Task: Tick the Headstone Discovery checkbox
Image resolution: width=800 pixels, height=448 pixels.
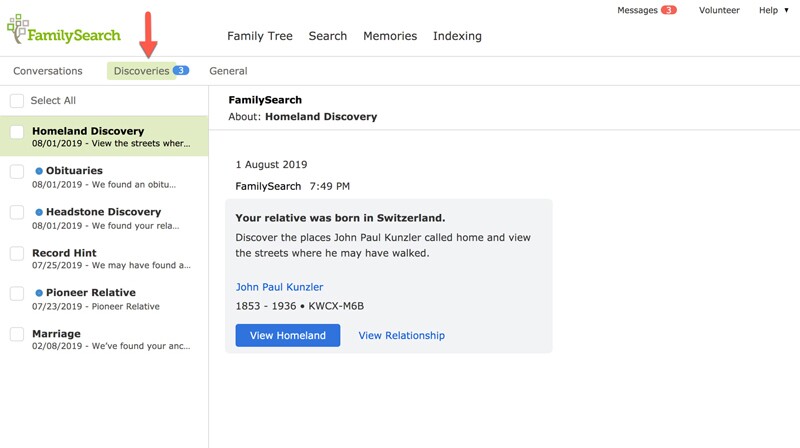Action: [x=17, y=212]
